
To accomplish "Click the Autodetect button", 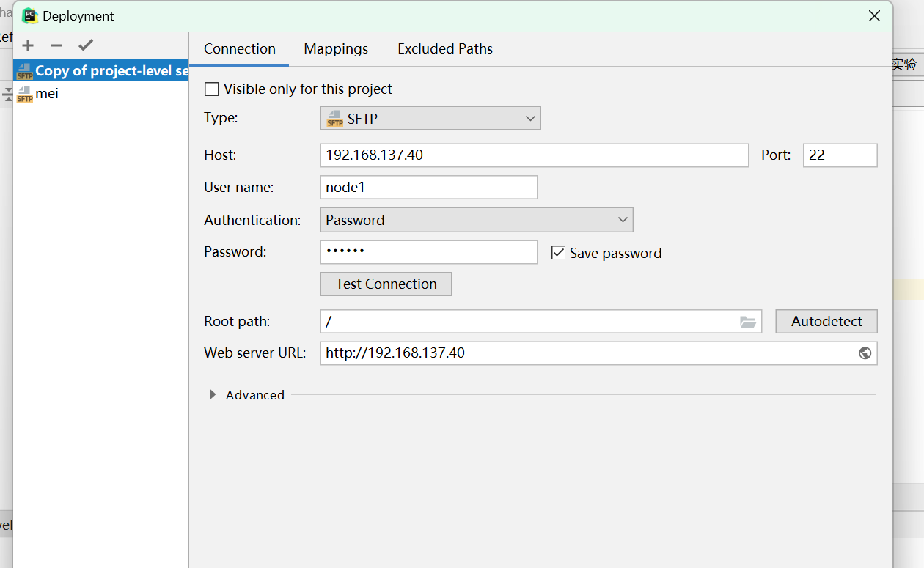I will point(826,321).
